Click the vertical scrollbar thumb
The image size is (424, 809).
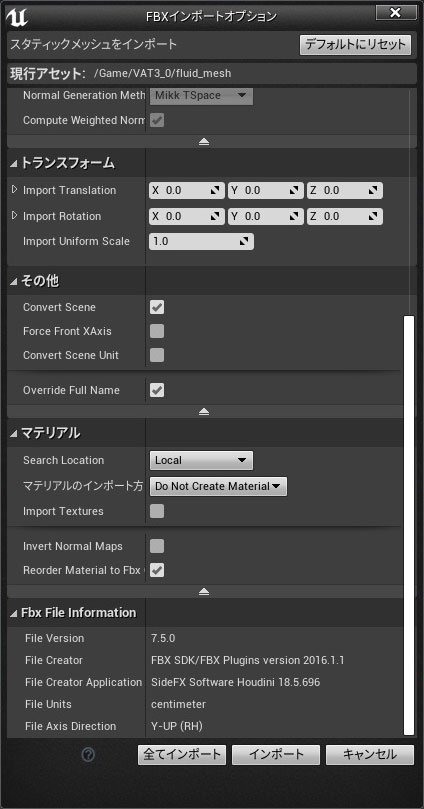pos(409,525)
